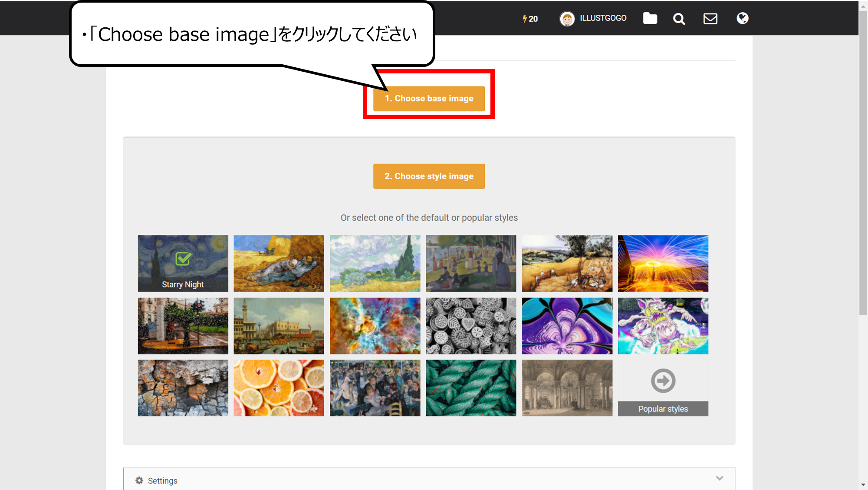Select the black-and-white carved stamps style
Image resolution: width=868 pixels, height=490 pixels.
pos(471,326)
